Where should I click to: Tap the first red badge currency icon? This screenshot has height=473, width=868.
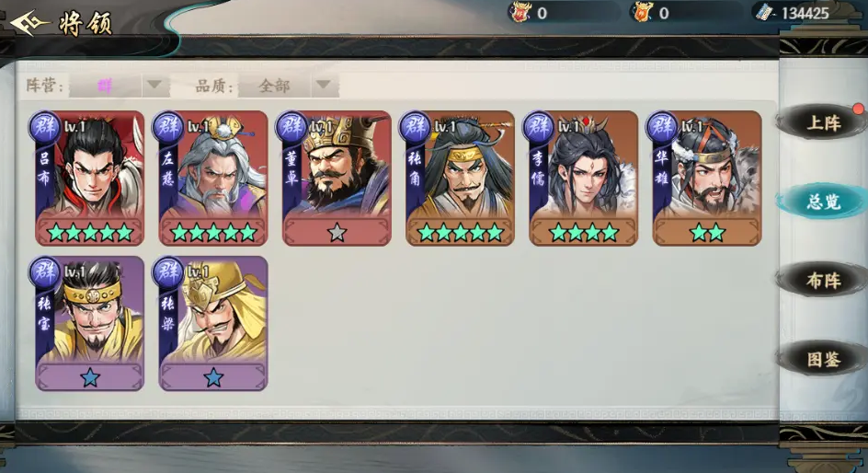pyautogui.click(x=520, y=12)
